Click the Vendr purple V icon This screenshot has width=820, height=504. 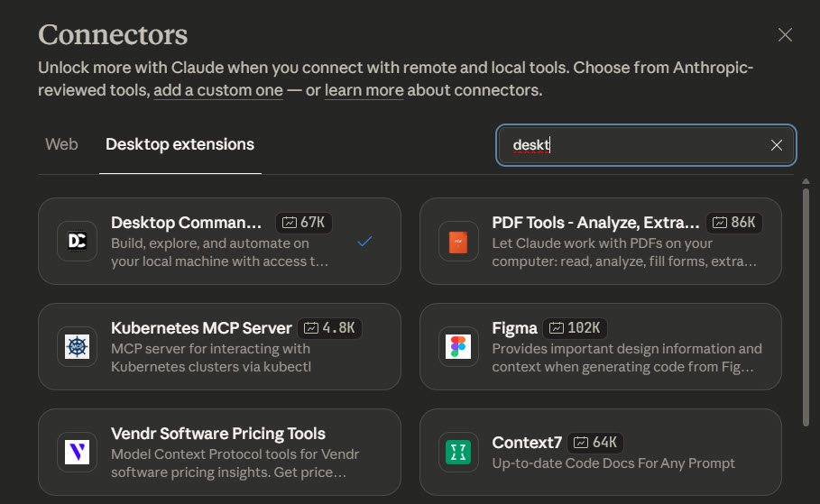78,452
